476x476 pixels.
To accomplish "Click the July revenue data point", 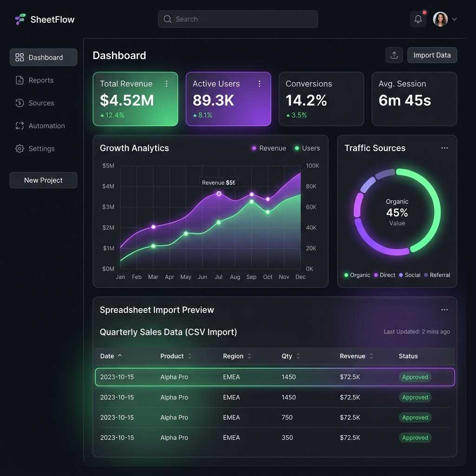I will pyautogui.click(x=218, y=194).
